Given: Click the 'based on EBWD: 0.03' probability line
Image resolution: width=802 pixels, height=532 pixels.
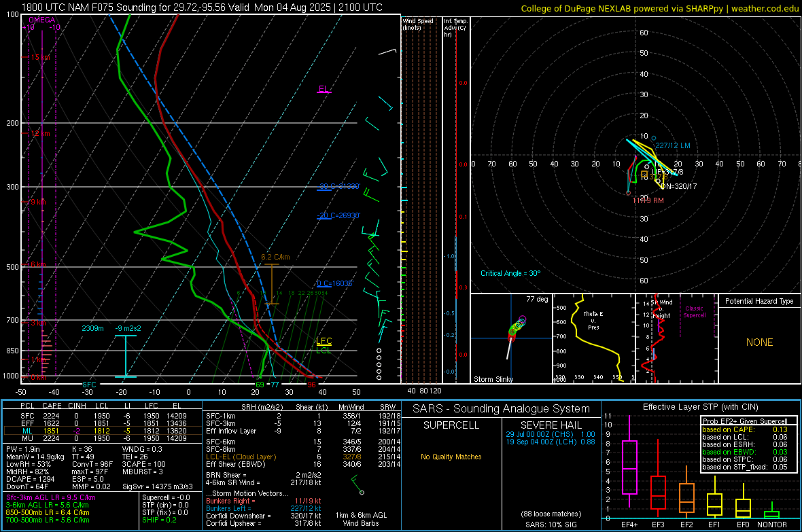Looking at the screenshot, I should coord(745,453).
